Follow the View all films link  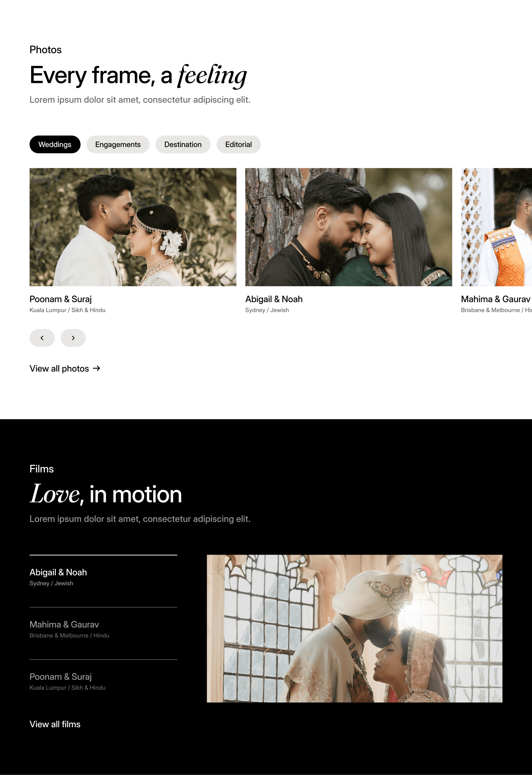[x=55, y=724]
